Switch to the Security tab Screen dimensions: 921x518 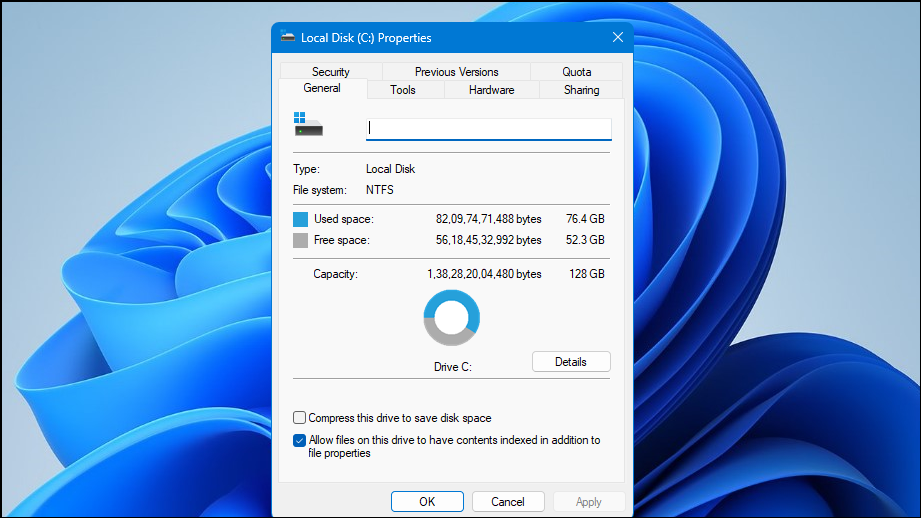coord(331,72)
